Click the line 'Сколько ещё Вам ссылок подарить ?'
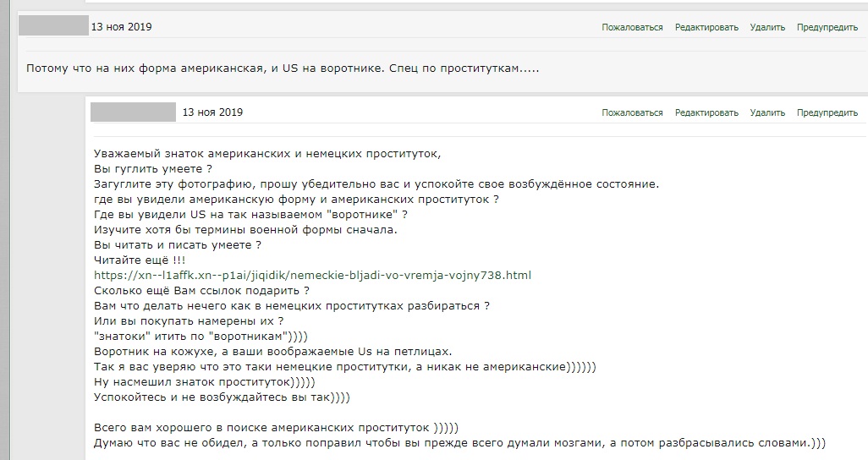 (201, 291)
